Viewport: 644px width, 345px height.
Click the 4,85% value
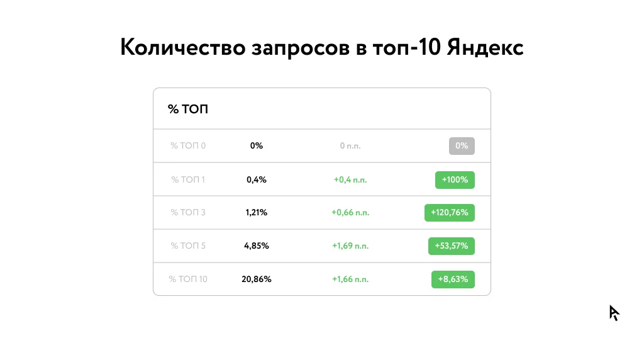coord(257,246)
